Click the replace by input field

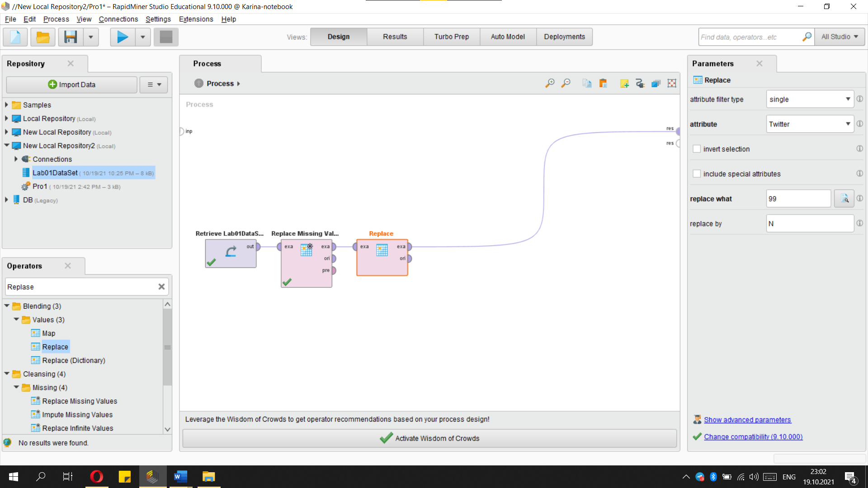(810, 223)
